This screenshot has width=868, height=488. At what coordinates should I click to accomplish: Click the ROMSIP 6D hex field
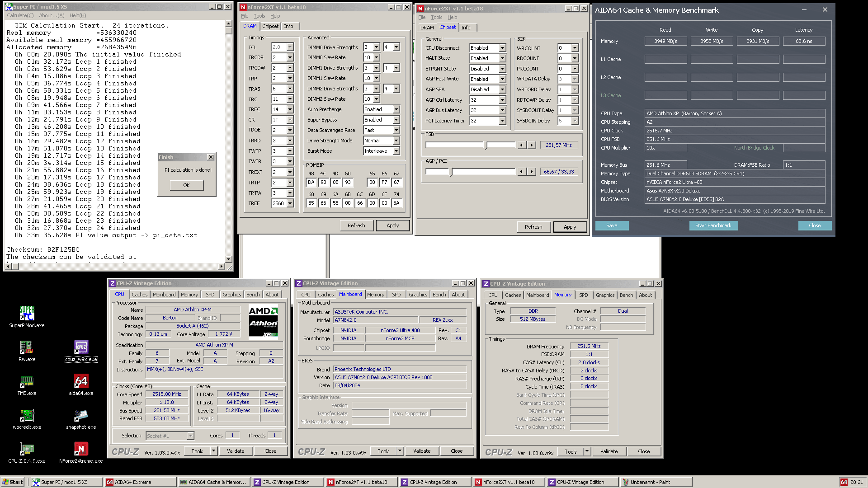pos(372,203)
